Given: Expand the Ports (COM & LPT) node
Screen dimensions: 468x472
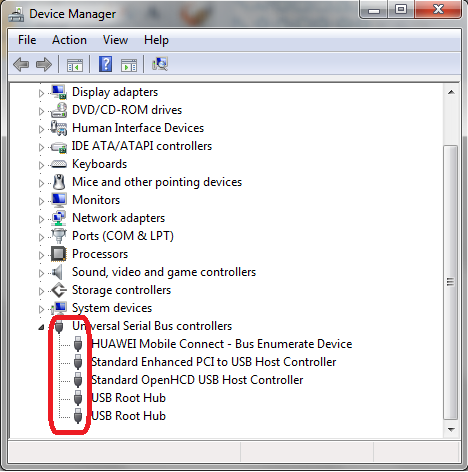Looking at the screenshot, I should pos(41,237).
